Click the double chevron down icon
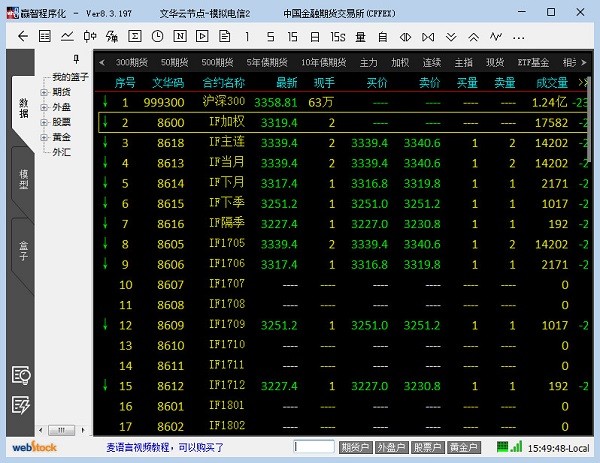Viewport: 600px width, 463px height. pos(451,37)
